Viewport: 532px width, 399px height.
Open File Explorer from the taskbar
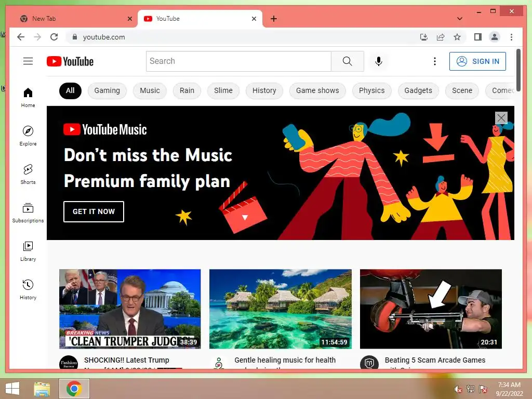(42, 389)
